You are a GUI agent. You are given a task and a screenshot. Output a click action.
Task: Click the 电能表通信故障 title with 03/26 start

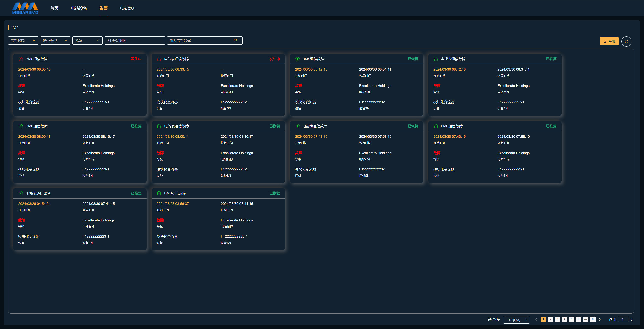(x=38, y=193)
